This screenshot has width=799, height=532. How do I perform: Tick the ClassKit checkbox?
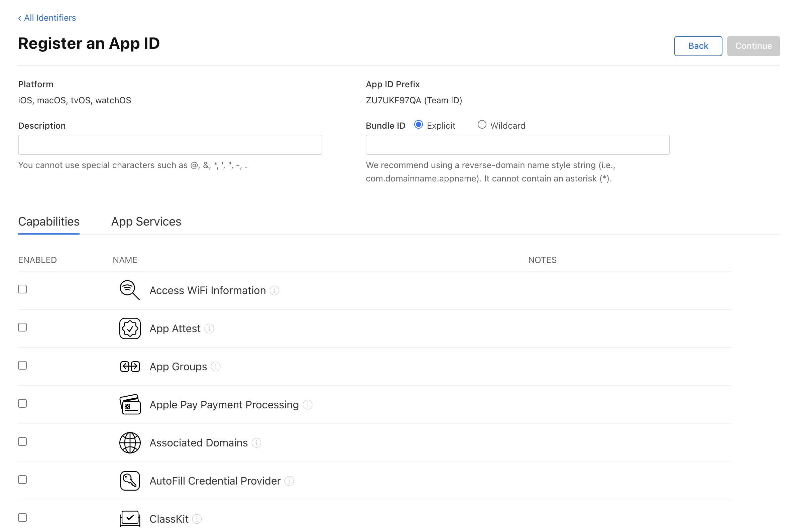(x=22, y=517)
